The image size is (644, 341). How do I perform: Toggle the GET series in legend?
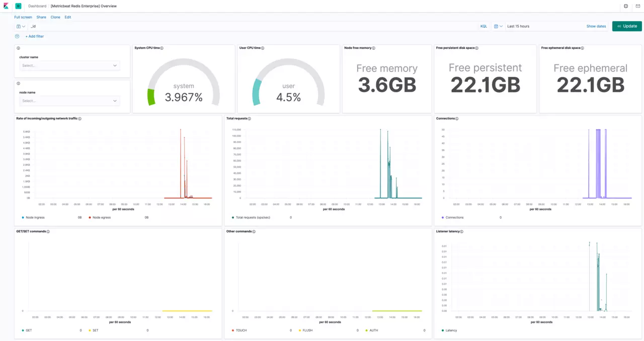click(x=29, y=330)
